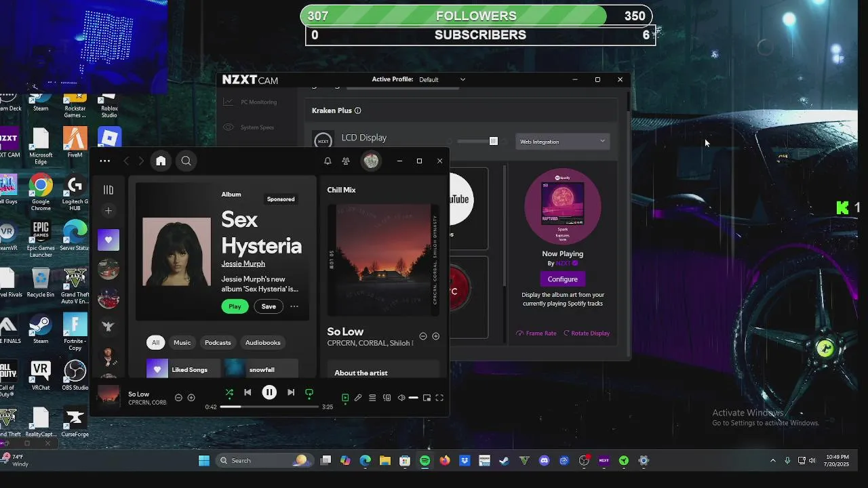Seek on the Spotify song progress bar
The height and width of the screenshot is (488, 868).
click(x=269, y=407)
